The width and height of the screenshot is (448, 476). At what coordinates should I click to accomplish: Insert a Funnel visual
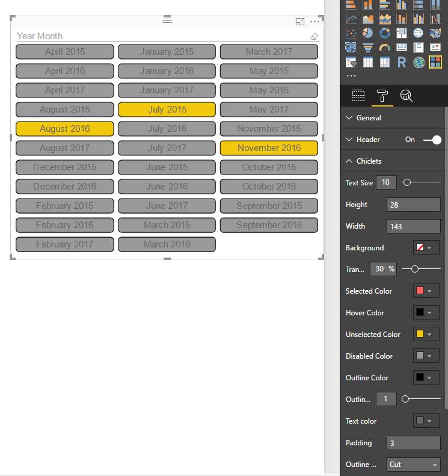click(368, 48)
